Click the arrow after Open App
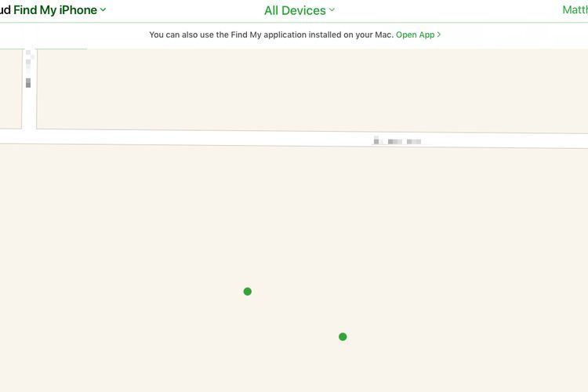 point(439,34)
